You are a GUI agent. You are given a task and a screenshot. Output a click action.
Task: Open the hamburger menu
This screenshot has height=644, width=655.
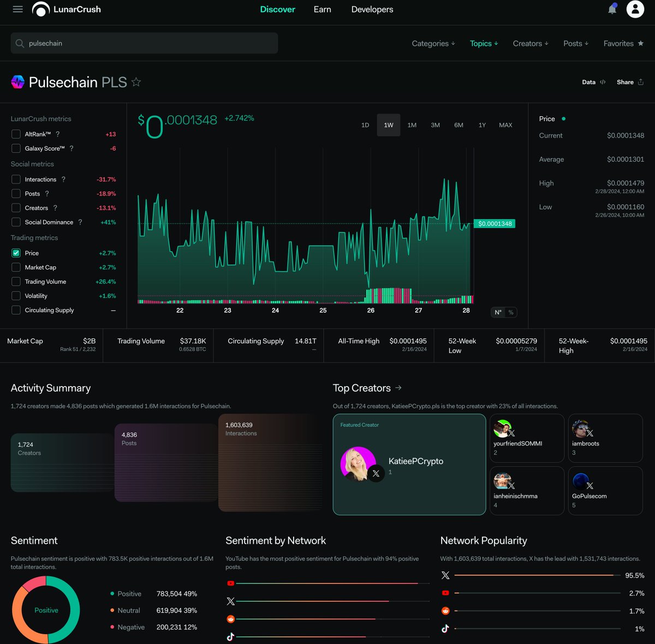coord(17,9)
